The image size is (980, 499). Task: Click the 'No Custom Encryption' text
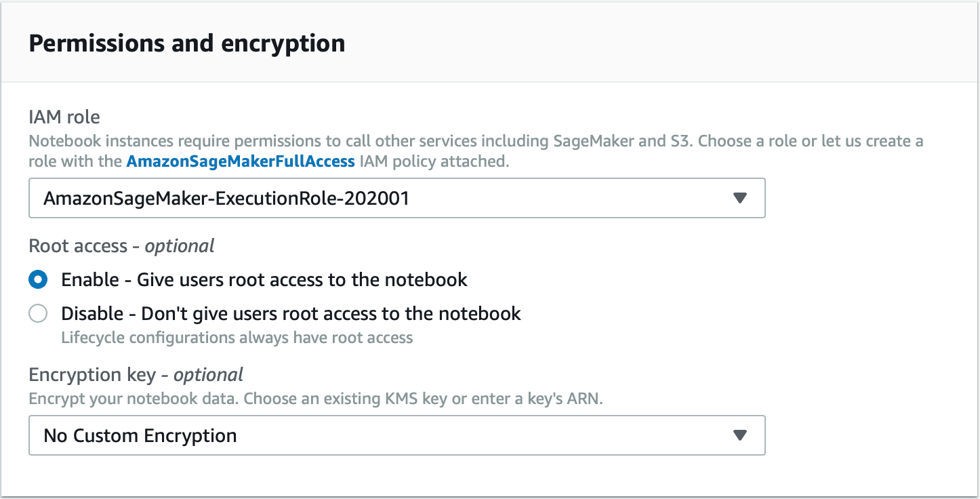click(140, 435)
